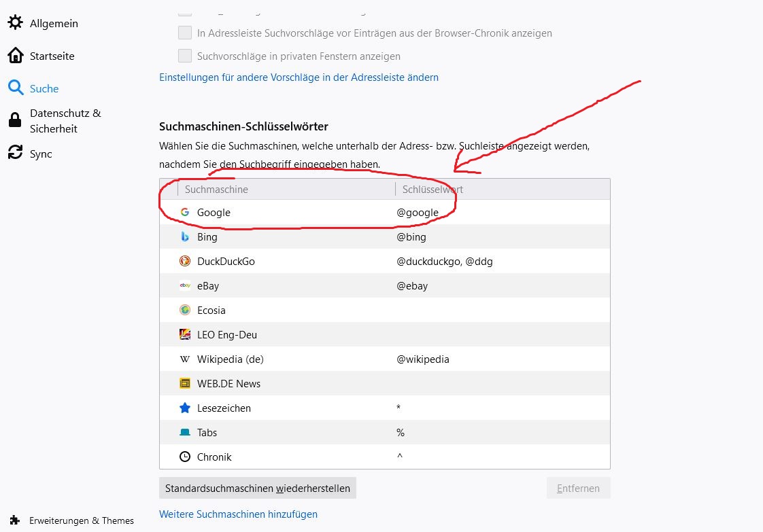This screenshot has height=532, width=763.
Task: Click the DuckDuckGo icon in list
Action: click(x=184, y=262)
